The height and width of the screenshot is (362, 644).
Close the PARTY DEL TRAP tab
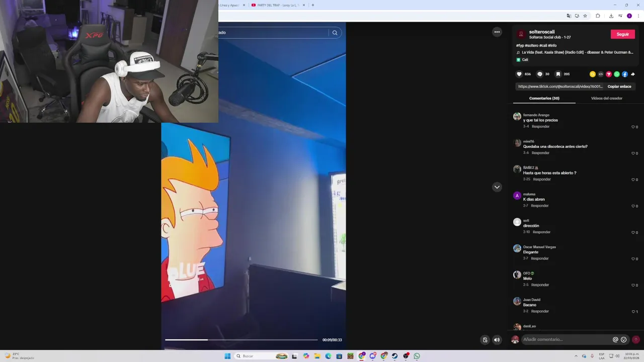[x=304, y=5]
